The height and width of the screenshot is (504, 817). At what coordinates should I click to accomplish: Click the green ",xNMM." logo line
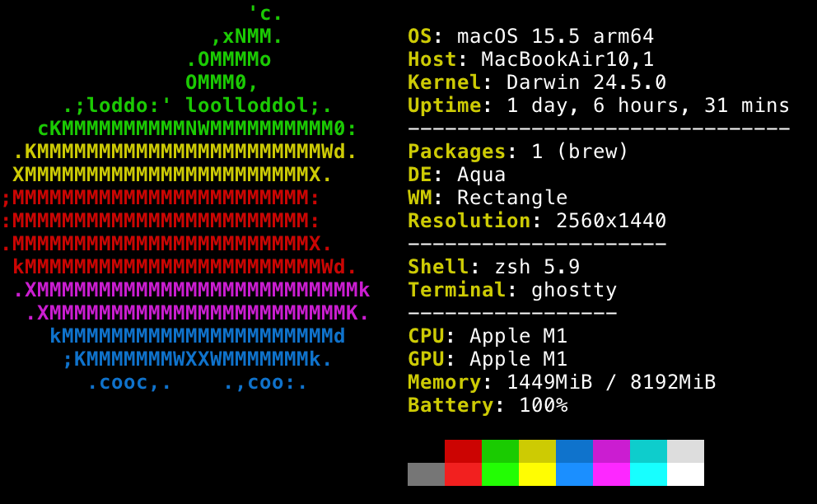tap(247, 36)
